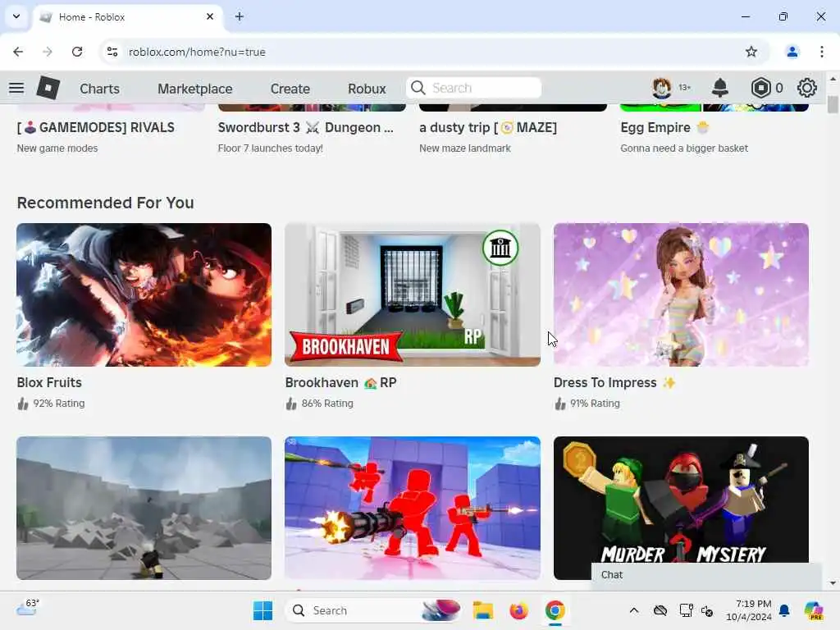Close the Home - Roblox tab
This screenshot has height=630, width=840.
coord(210,16)
